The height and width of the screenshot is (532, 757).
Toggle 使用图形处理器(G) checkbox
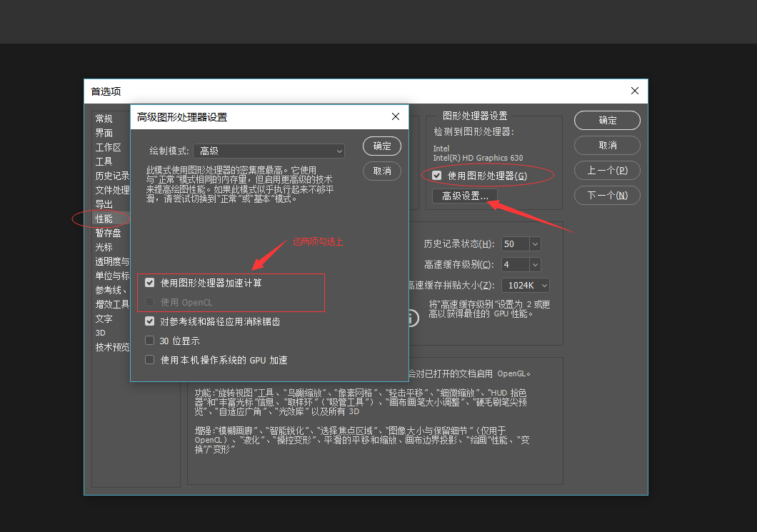click(437, 175)
